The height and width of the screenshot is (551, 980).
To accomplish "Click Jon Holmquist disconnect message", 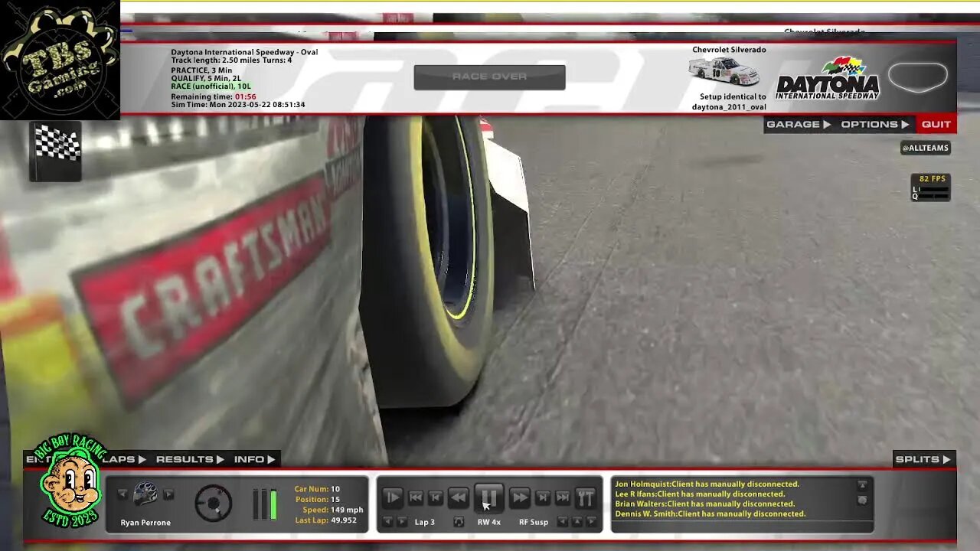I will [x=707, y=484].
